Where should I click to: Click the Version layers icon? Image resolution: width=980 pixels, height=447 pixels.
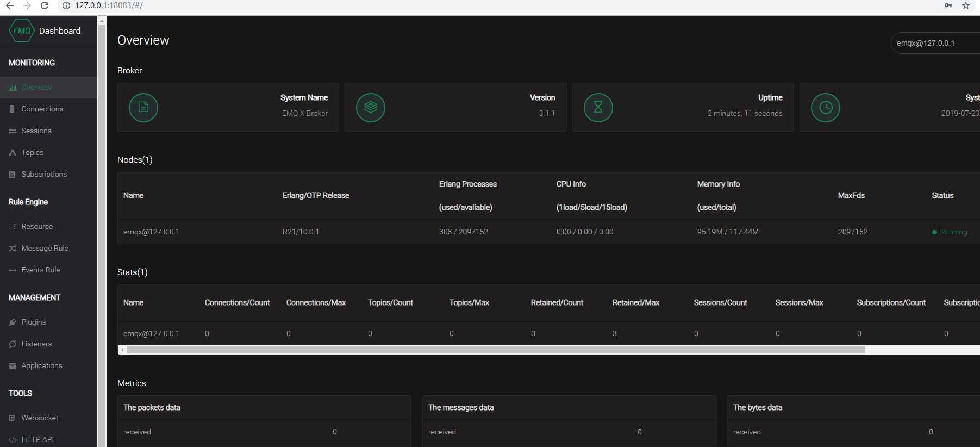click(371, 107)
